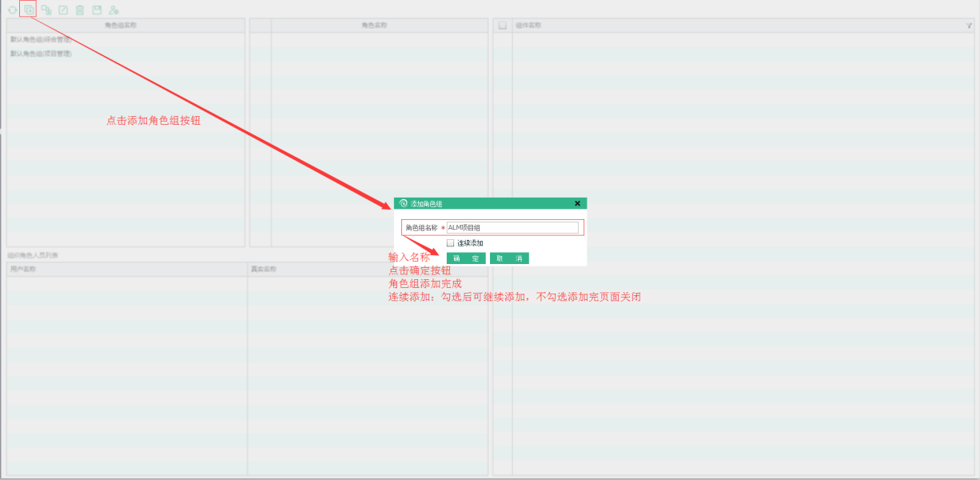Viewport: 980px width, 480px height.
Task: Click the save disk icon in toolbar
Action: (x=97, y=10)
